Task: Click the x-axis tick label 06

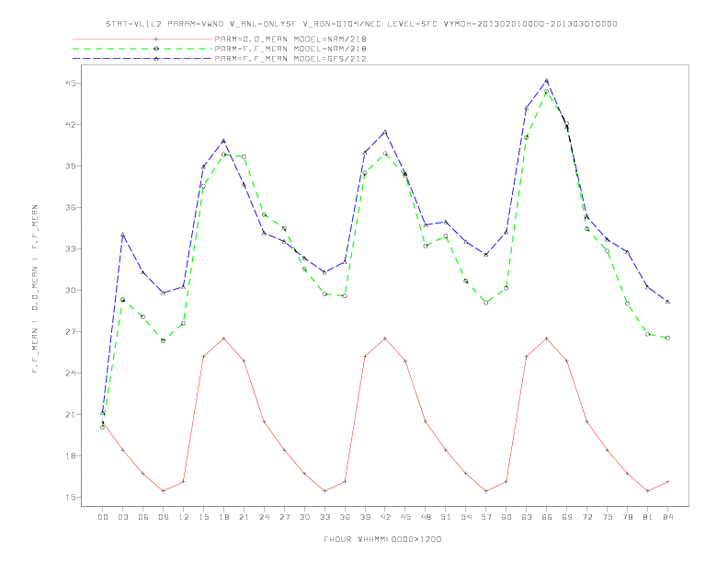Action: tap(143, 517)
